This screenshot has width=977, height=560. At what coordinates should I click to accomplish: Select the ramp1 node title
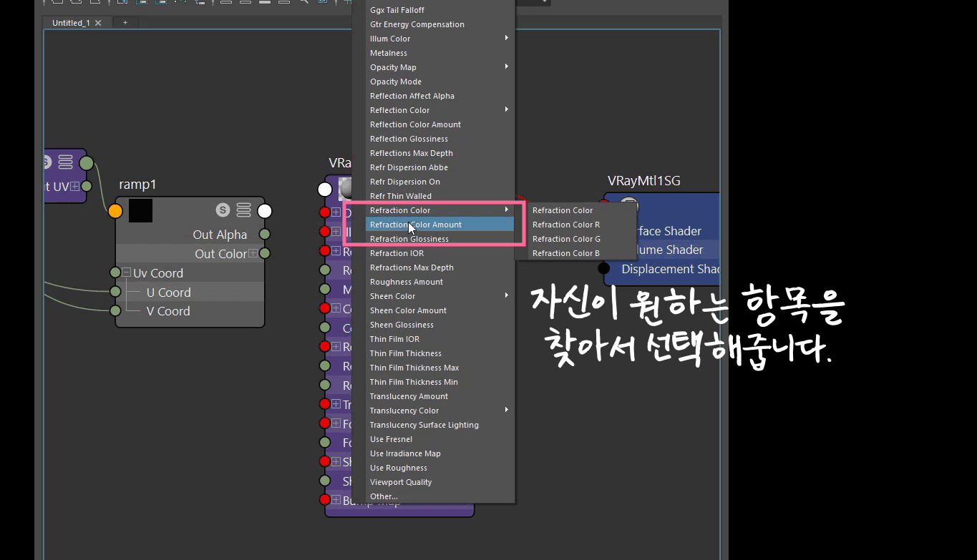137,185
